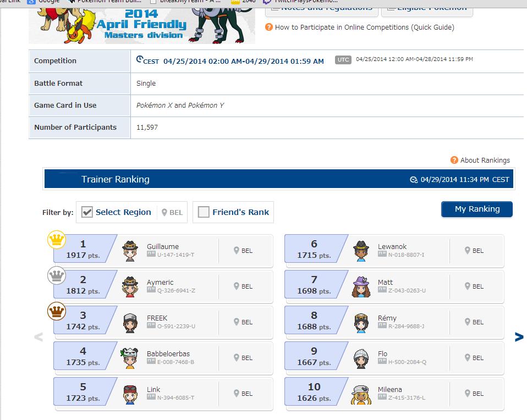Open the Pokemon Team Builder bookmark
Viewport: 527px width, 420px height.
tap(105, 2)
